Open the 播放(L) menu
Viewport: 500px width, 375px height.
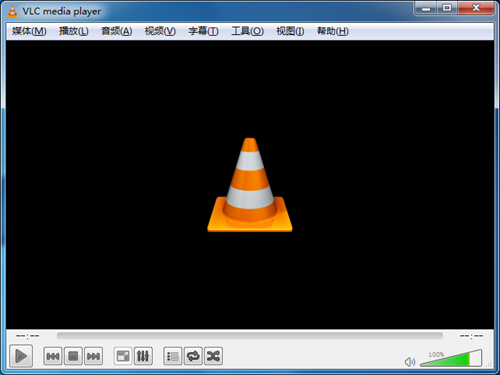click(x=74, y=31)
